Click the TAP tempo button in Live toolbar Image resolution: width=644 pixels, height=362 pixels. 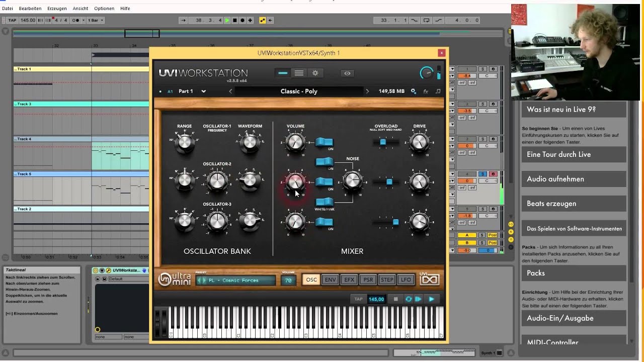[12, 20]
